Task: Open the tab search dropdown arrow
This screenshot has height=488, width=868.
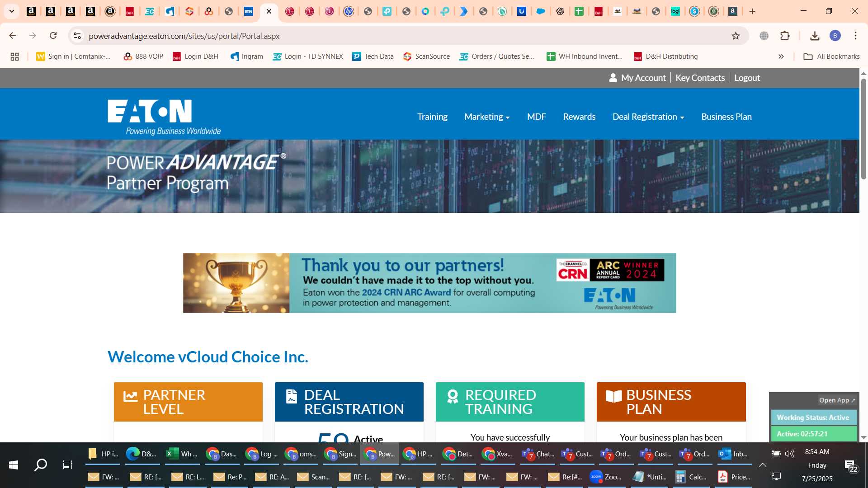Action: pos(11,11)
